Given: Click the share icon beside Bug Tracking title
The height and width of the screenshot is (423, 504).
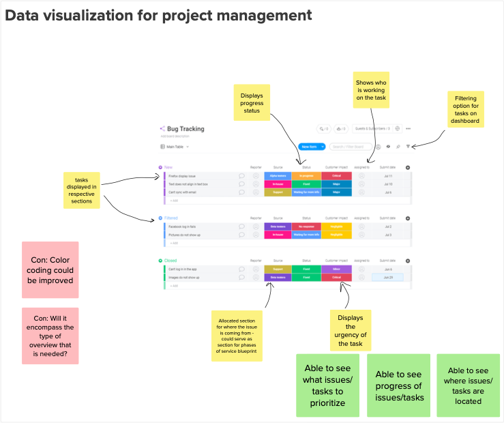Looking at the screenshot, I should (162, 128).
